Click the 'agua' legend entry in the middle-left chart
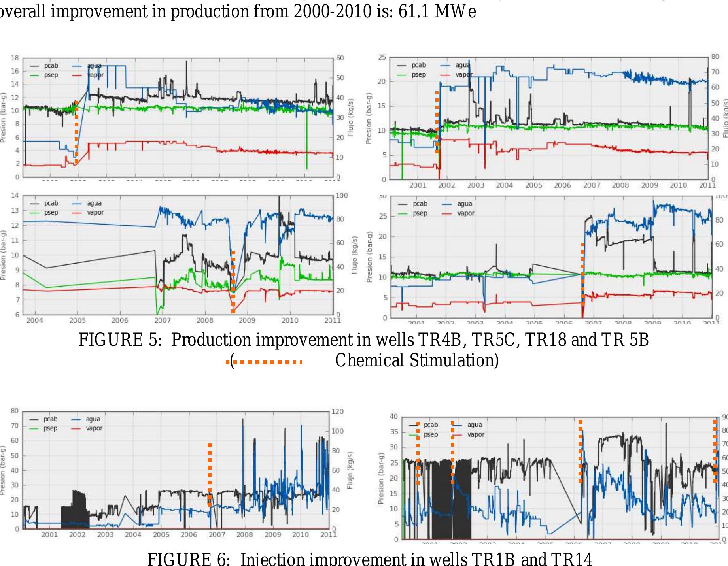The image size is (728, 566). 94,203
